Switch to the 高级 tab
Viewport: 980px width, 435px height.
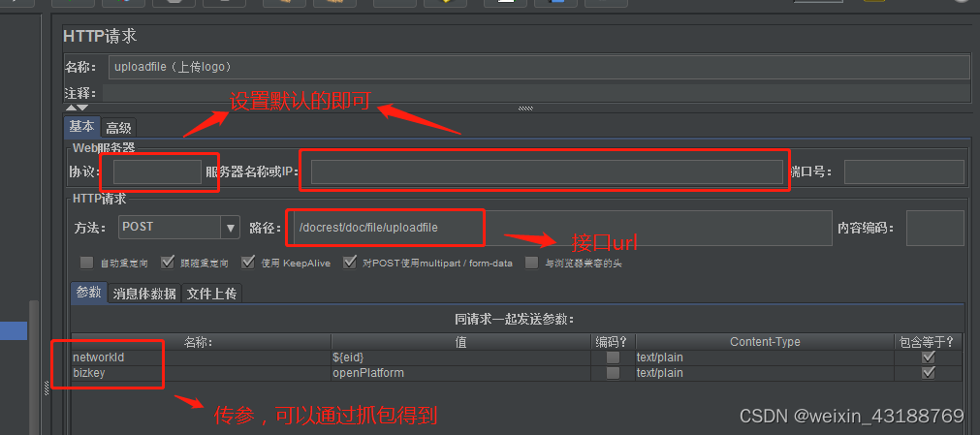(x=118, y=128)
